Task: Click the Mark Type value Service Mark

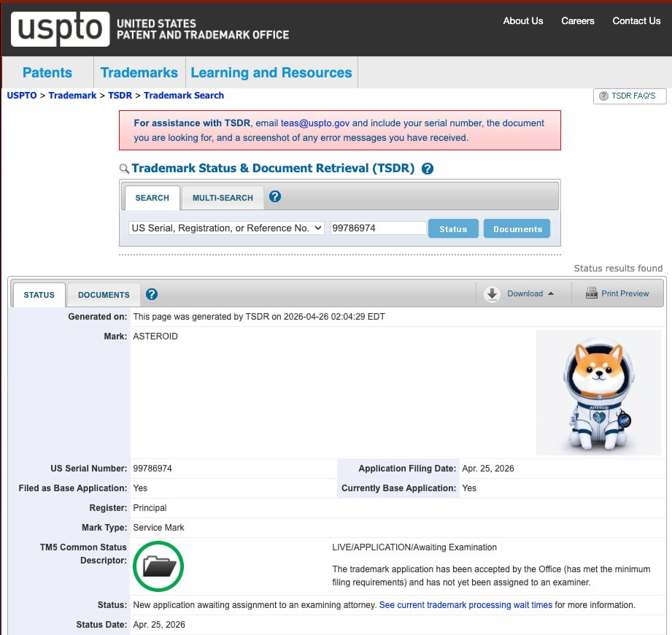Action: tap(158, 528)
